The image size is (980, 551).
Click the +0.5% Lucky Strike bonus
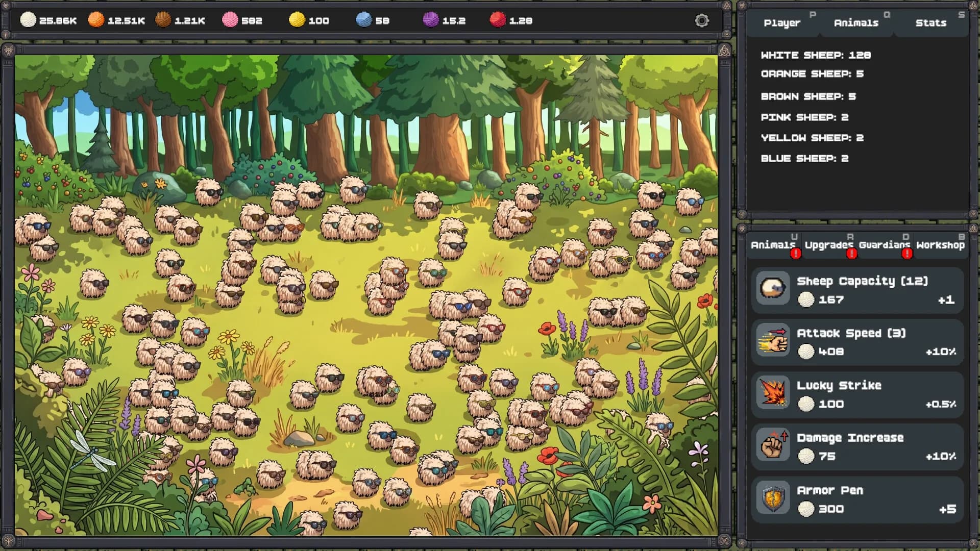pyautogui.click(x=941, y=405)
